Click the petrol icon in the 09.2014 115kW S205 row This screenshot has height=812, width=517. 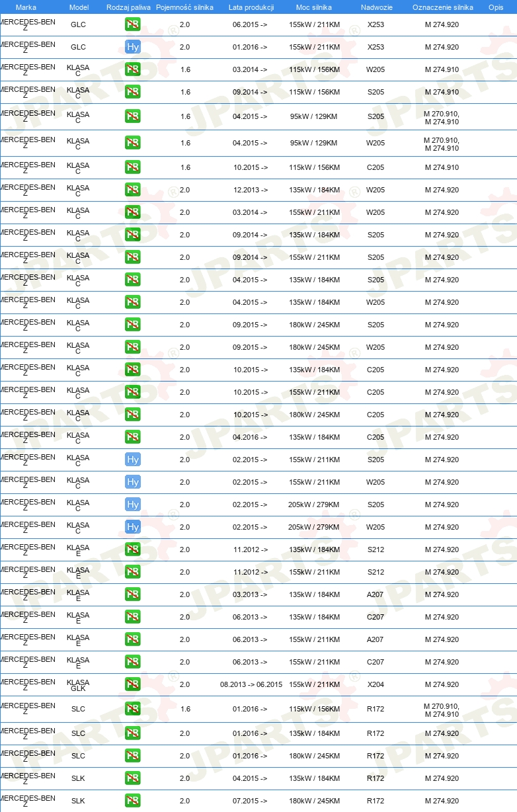tap(132, 93)
